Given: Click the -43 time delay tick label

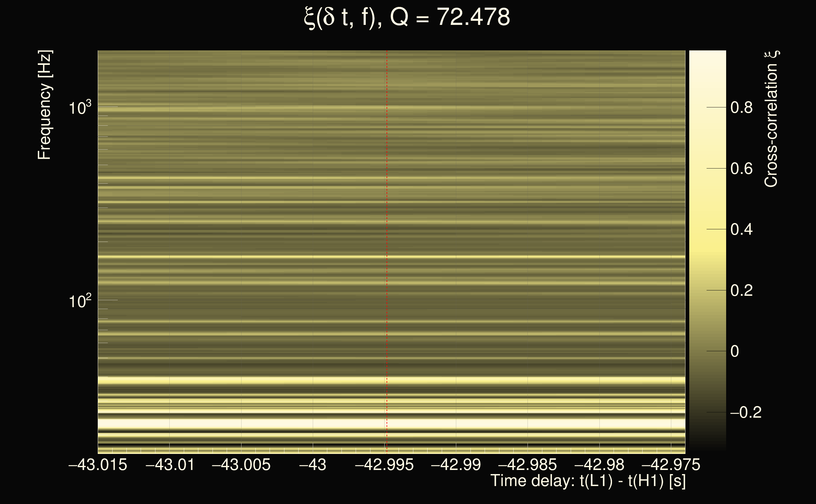Looking at the screenshot, I should (312, 465).
